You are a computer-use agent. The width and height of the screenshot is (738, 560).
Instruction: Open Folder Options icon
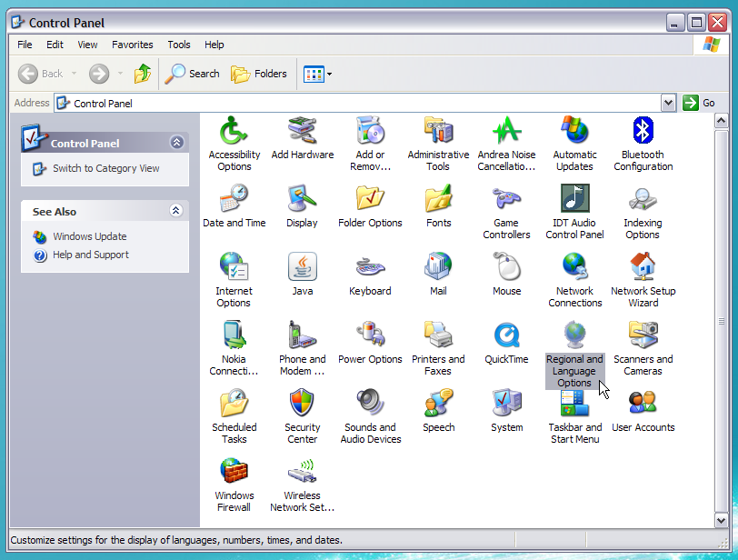coord(371,198)
